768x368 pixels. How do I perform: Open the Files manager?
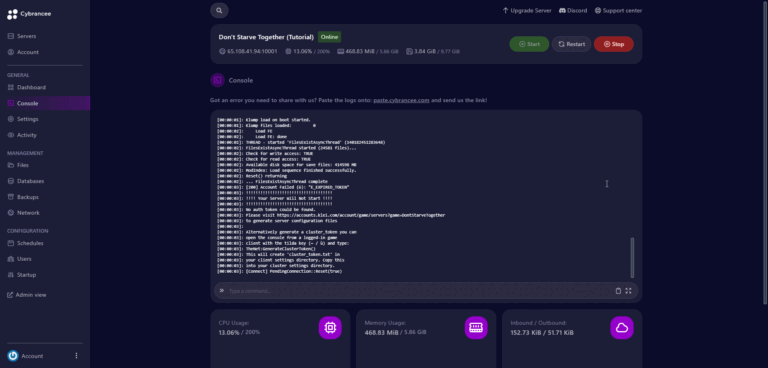coord(23,165)
